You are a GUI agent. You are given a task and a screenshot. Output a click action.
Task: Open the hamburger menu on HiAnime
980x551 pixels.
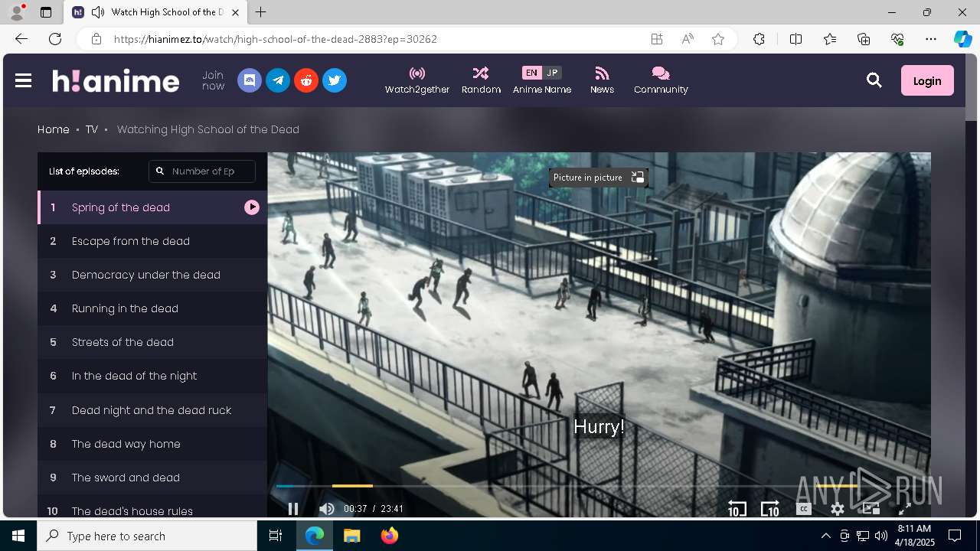[x=23, y=80]
